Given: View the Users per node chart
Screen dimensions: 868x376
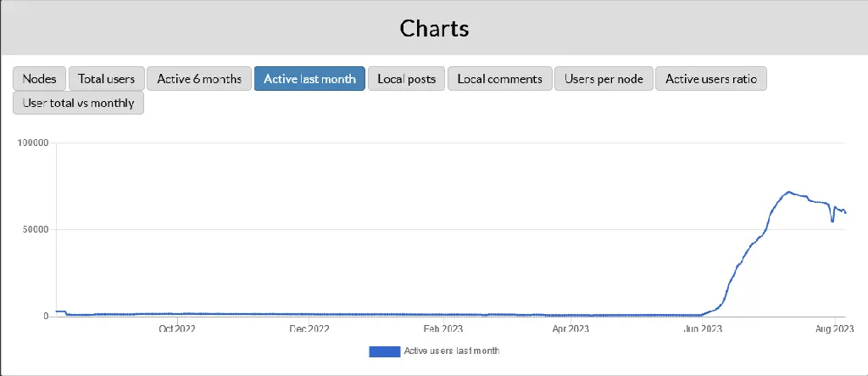Looking at the screenshot, I should click(604, 79).
